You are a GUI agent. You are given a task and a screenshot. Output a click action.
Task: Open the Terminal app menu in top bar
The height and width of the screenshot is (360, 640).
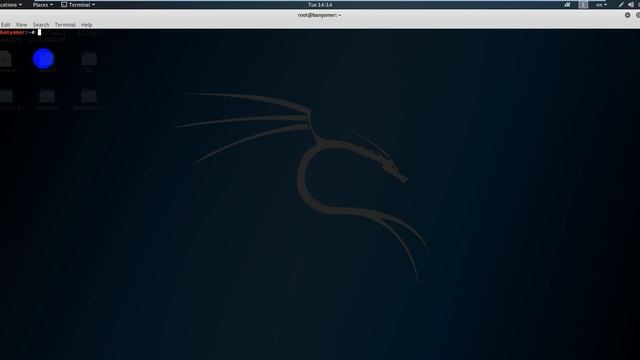click(x=78, y=5)
